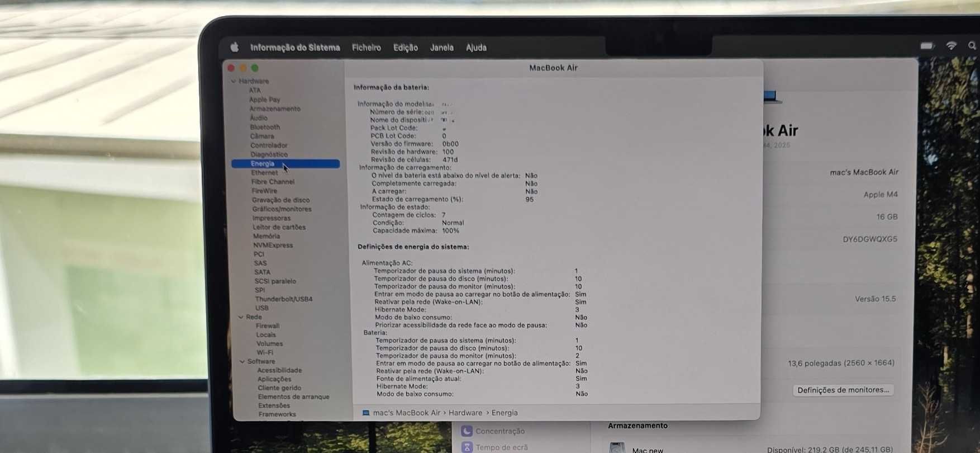Select SATA in the sidebar
This screenshot has width=980, height=453.
point(262,272)
